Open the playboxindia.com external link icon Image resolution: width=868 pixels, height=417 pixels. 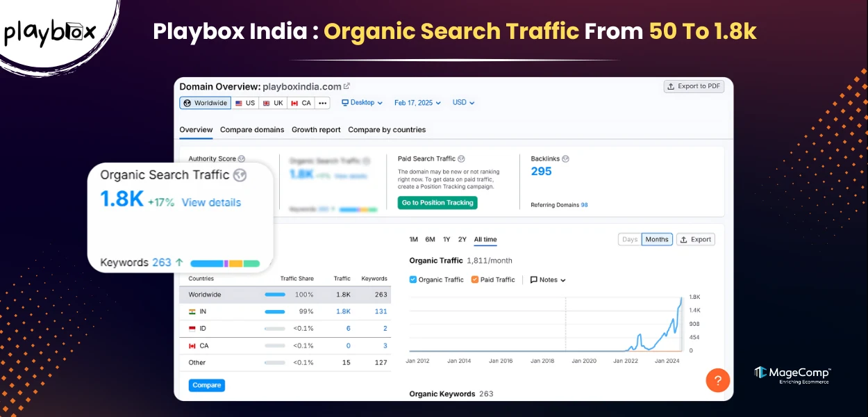pyautogui.click(x=346, y=86)
